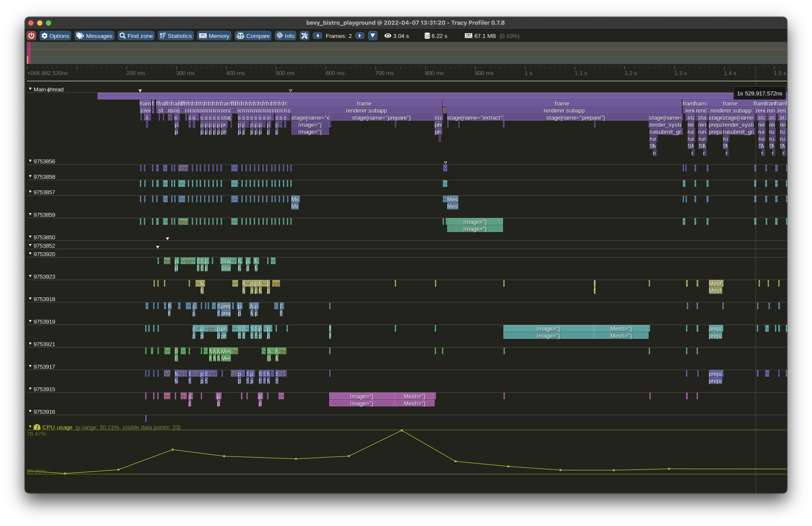812x526 pixels.
Task: Open the Options panel
Action: click(x=55, y=36)
